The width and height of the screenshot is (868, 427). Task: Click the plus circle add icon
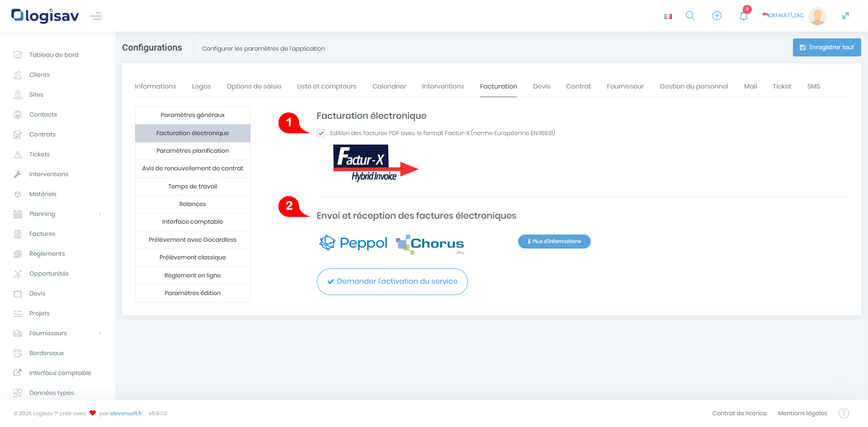[x=717, y=16]
